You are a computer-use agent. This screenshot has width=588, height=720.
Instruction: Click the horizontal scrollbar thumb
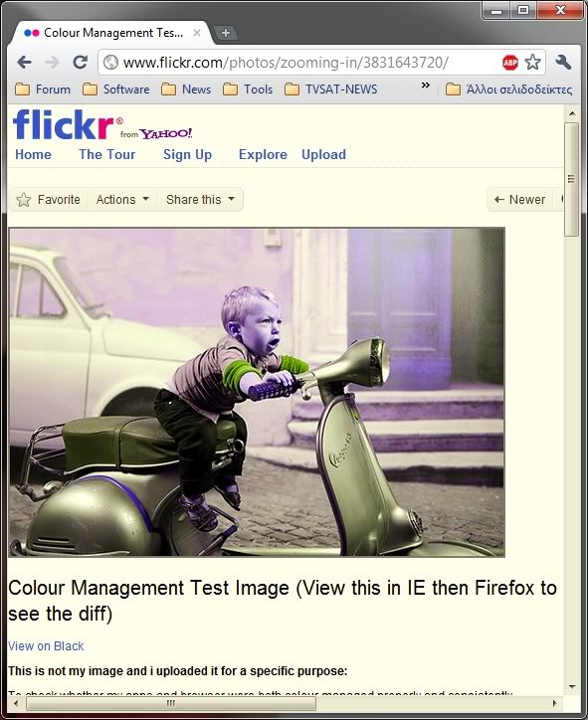click(171, 703)
